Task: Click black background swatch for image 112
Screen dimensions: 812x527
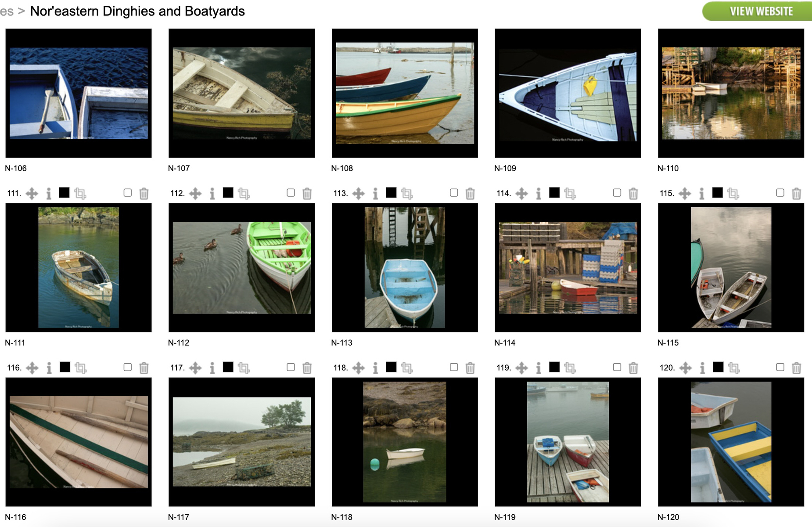Action: (228, 192)
